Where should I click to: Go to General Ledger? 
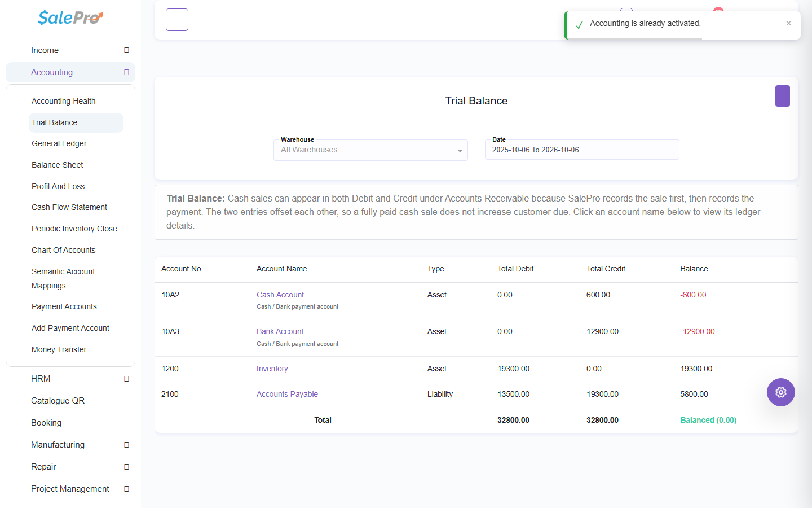(x=59, y=143)
